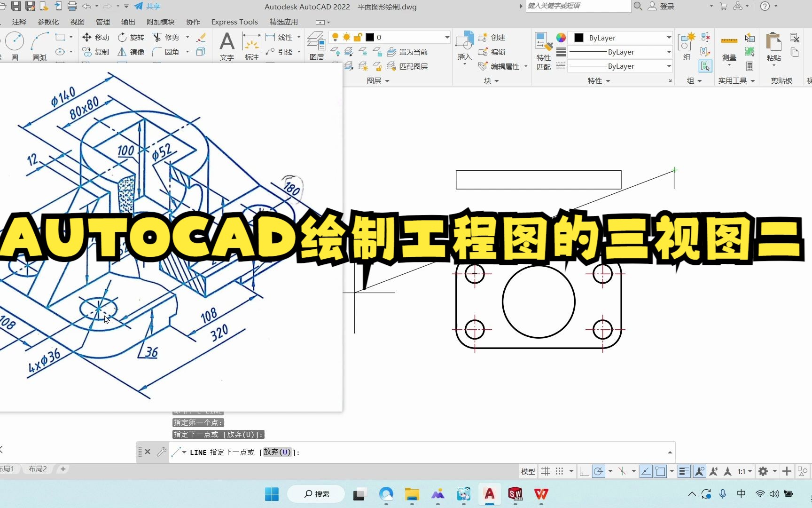812x508 pixels.
Task: Click Edit Attributes (编辑属性) button
Action: coord(499,66)
